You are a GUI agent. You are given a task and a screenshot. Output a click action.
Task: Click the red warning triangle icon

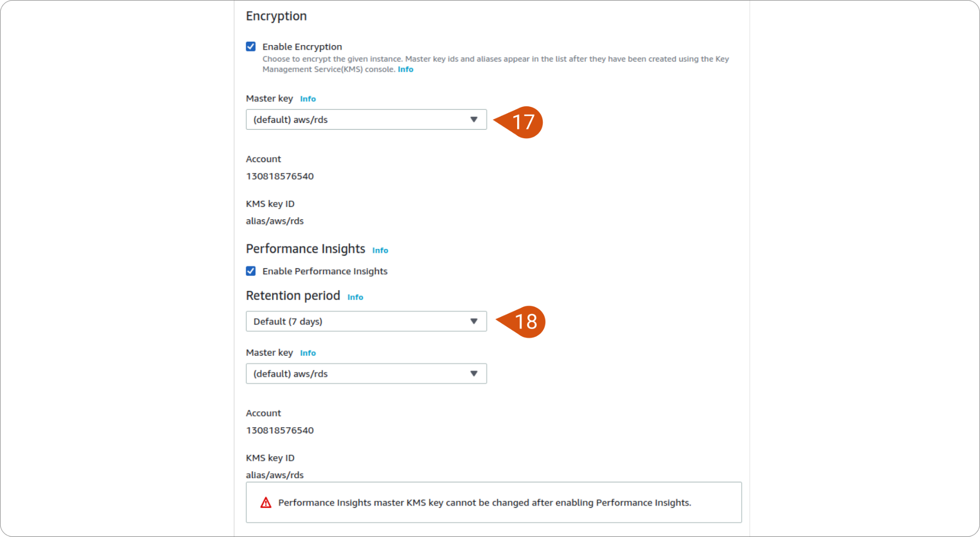266,503
